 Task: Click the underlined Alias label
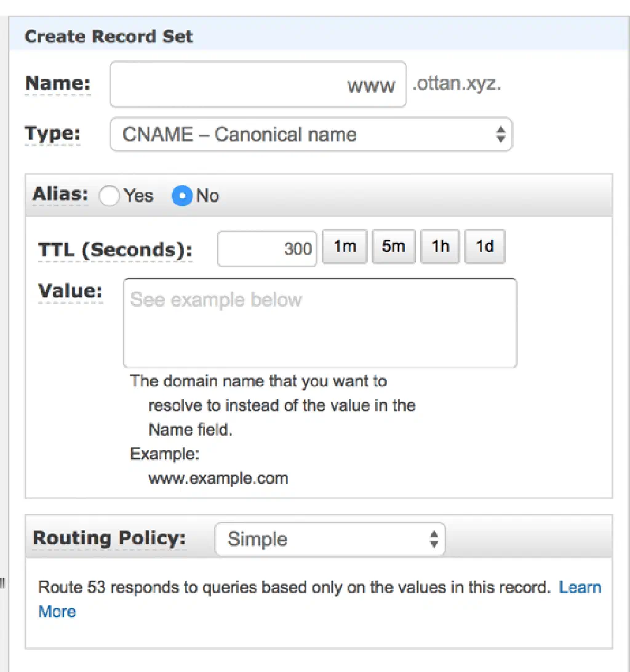click(x=60, y=195)
